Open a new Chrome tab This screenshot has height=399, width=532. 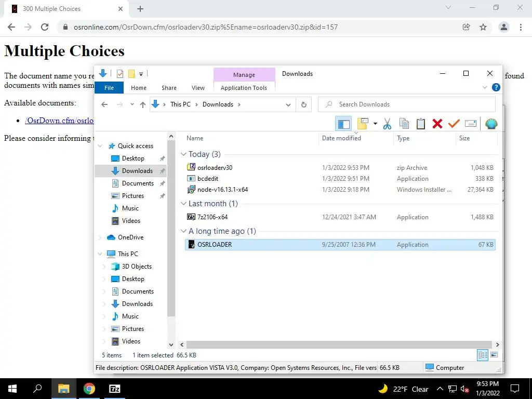click(140, 9)
